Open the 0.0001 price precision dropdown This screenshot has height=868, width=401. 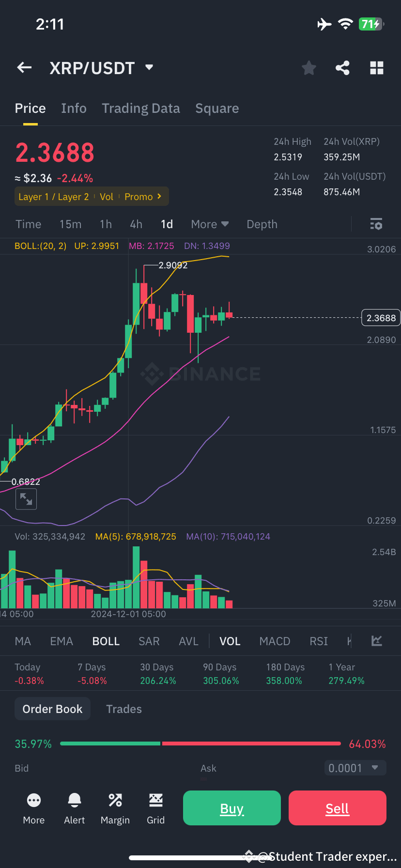pos(355,768)
